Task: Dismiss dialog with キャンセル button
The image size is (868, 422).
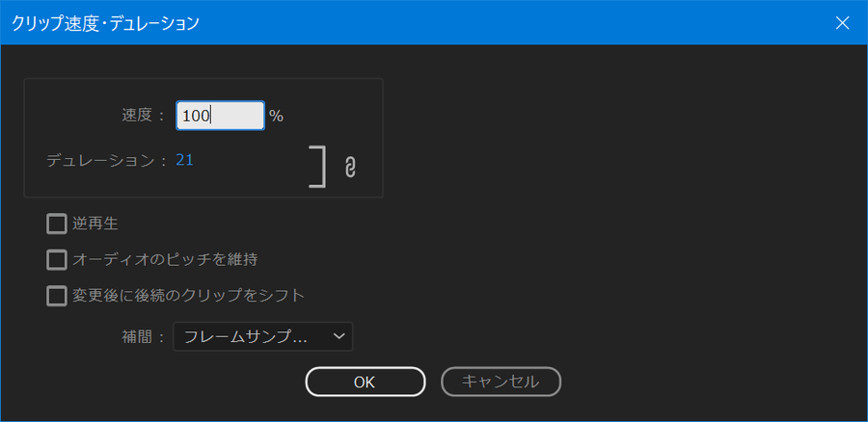Action: point(501,382)
